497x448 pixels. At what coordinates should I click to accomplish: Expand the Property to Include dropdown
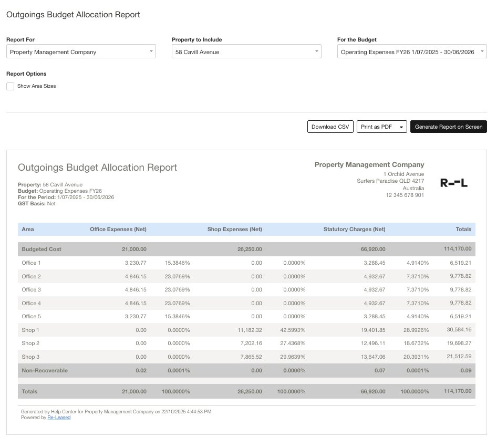[x=246, y=51]
